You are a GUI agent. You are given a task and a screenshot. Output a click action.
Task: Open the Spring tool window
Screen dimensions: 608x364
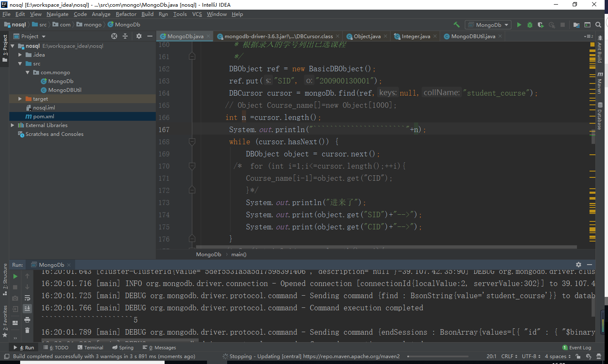123,348
